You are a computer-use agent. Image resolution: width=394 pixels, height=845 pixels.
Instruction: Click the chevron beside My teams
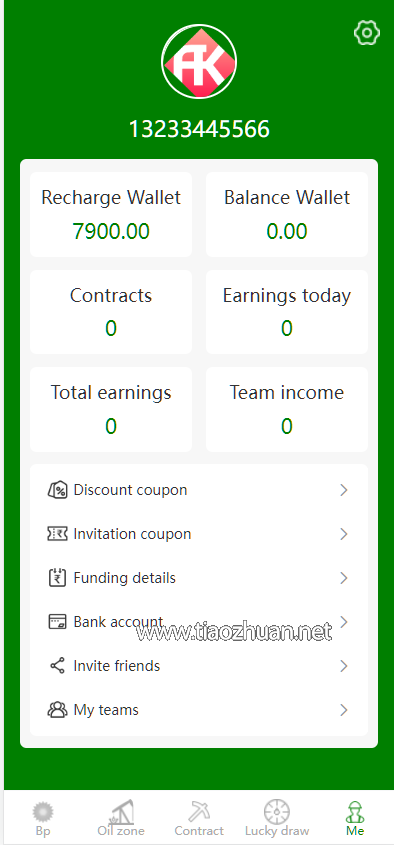pyautogui.click(x=343, y=710)
